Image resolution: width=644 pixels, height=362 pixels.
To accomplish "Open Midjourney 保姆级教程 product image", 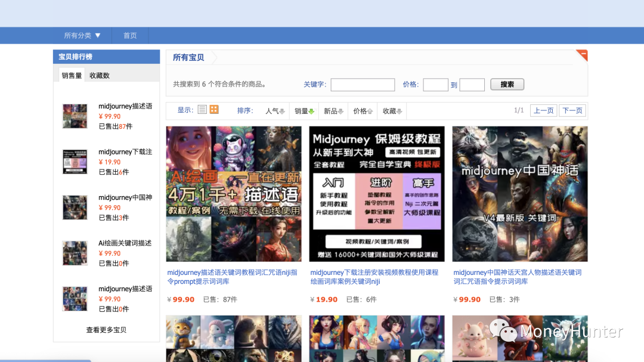I will [x=377, y=194].
